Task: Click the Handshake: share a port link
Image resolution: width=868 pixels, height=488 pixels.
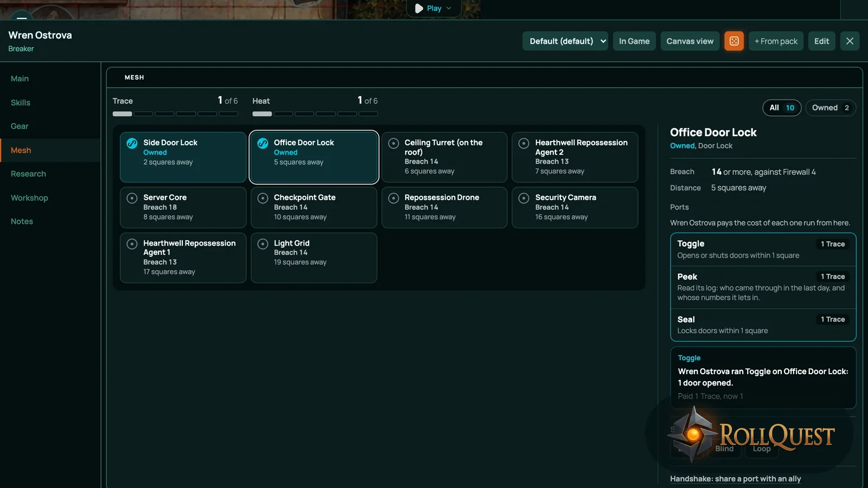Action: click(x=735, y=479)
